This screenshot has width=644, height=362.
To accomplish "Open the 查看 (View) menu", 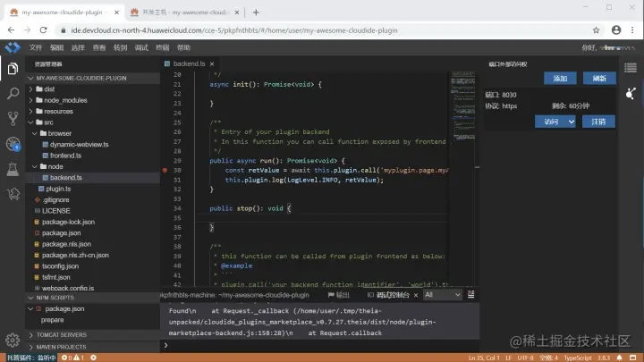I will (99, 47).
